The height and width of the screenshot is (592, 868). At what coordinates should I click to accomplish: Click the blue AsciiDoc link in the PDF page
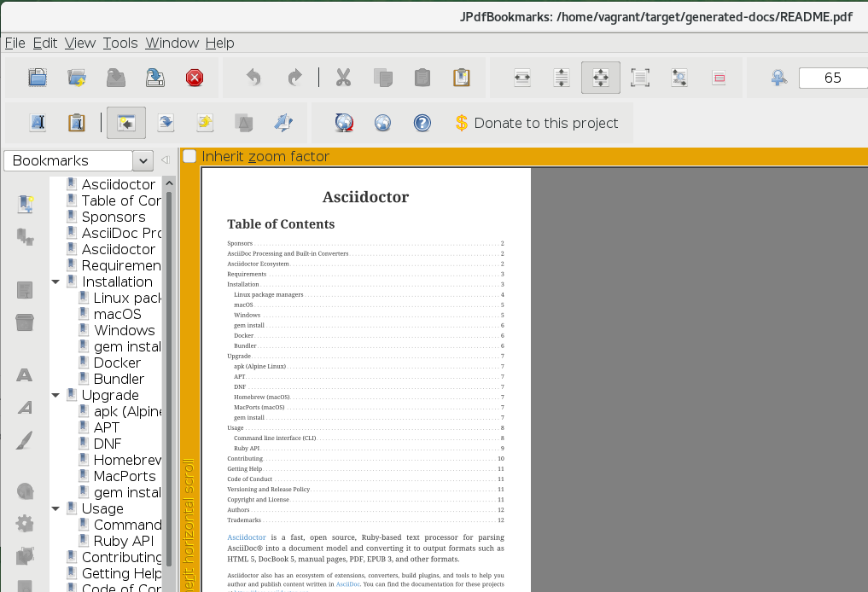click(347, 584)
